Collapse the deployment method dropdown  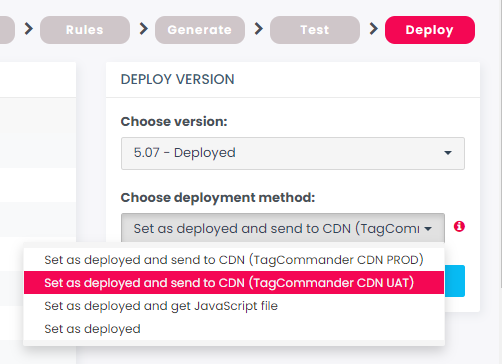[283, 228]
